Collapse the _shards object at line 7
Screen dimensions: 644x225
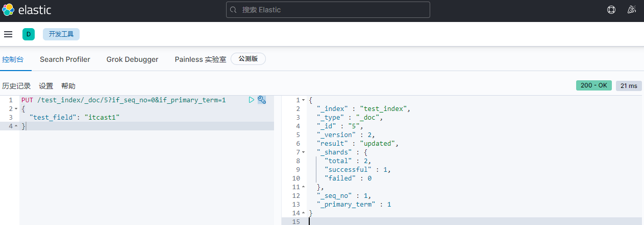click(x=304, y=152)
